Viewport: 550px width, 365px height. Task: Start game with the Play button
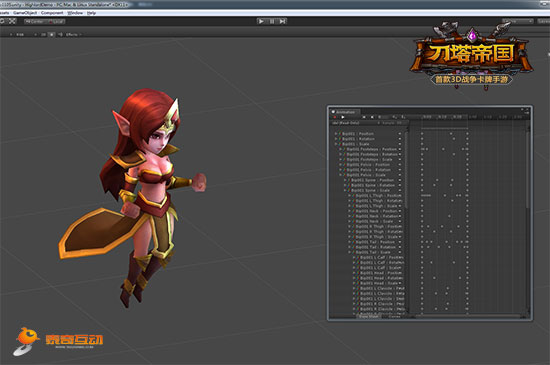point(261,21)
